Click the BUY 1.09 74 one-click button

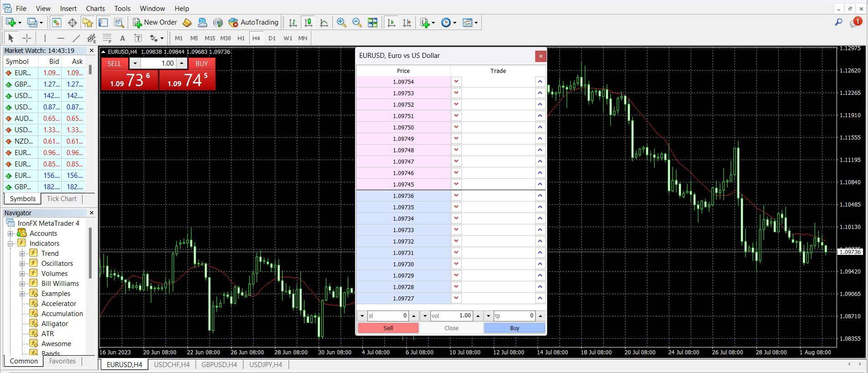point(187,80)
